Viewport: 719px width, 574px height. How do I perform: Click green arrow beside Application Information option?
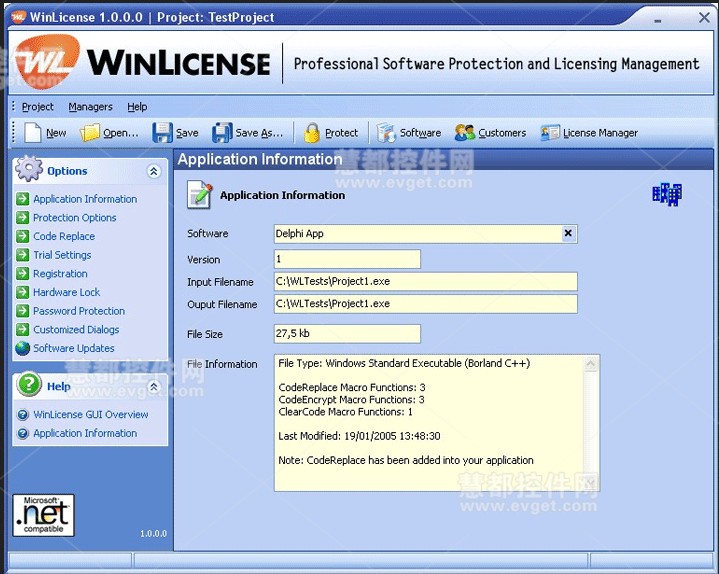click(x=22, y=199)
